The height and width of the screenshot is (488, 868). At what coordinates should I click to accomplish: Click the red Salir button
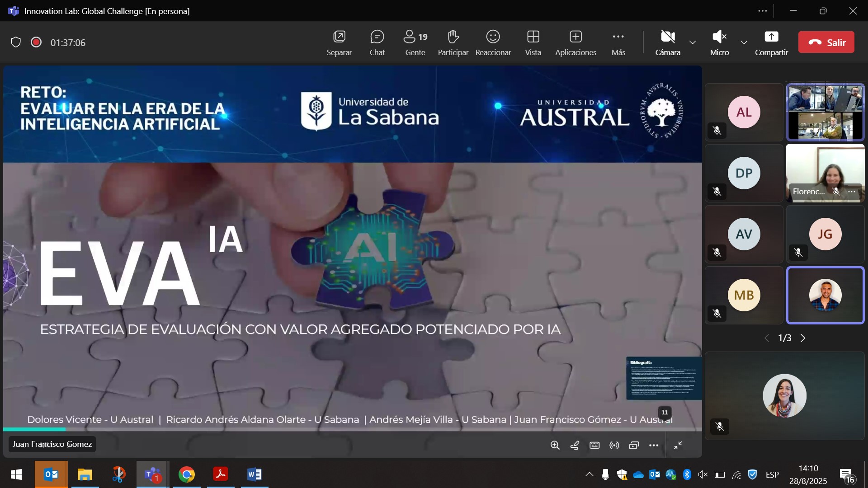point(826,42)
